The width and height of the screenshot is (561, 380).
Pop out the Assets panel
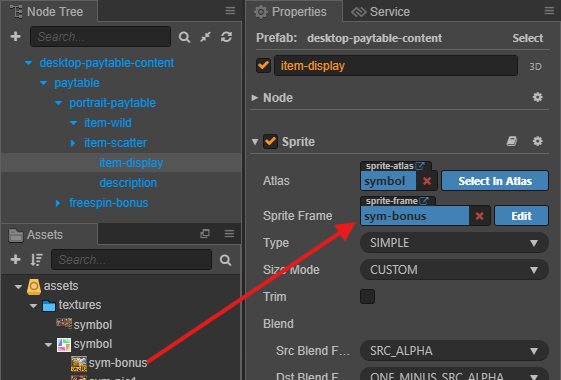[205, 234]
